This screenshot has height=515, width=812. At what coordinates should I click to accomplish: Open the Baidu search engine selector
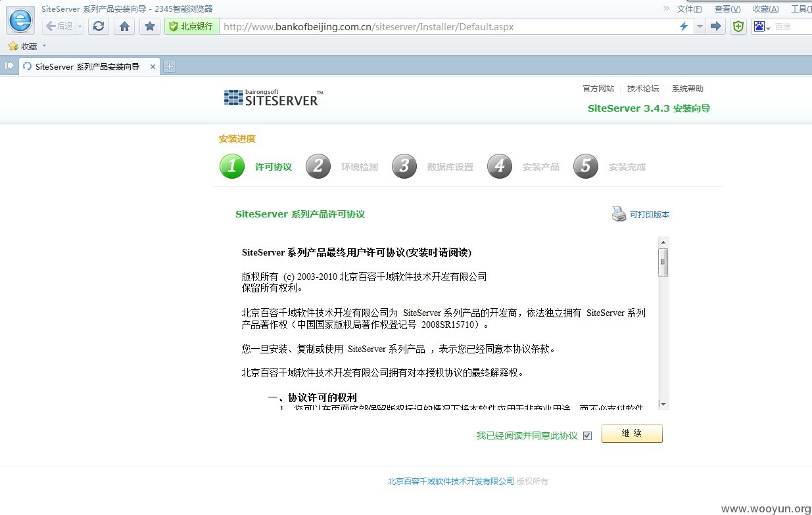coord(763,27)
